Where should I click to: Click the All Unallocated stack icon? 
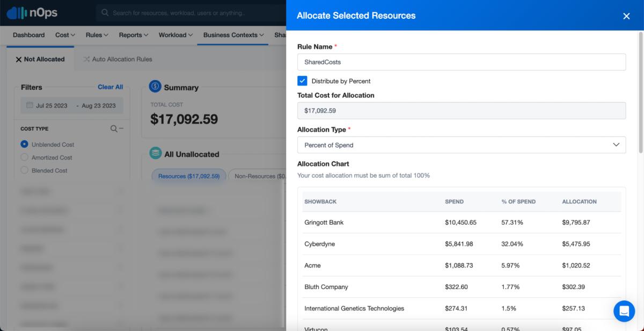(156, 154)
